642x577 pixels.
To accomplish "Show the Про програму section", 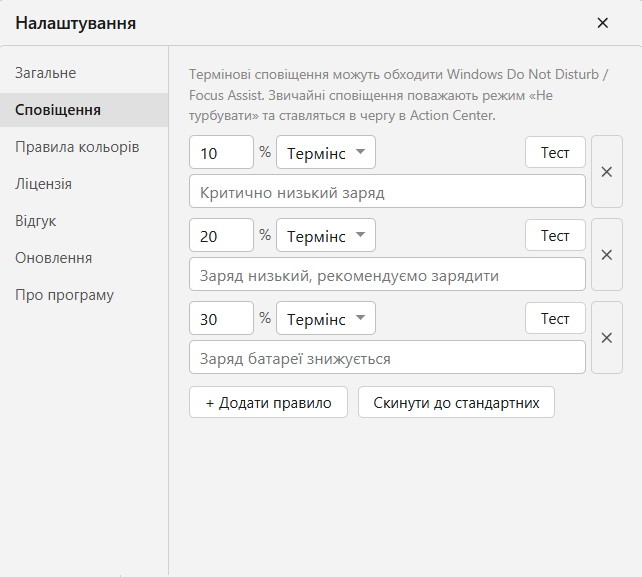I will coord(84,295).
